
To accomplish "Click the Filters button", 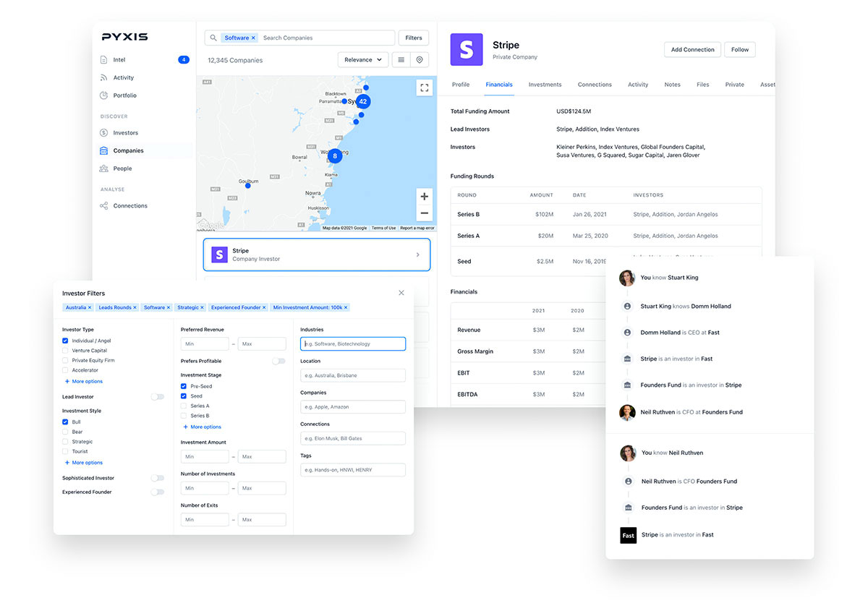I will [414, 38].
